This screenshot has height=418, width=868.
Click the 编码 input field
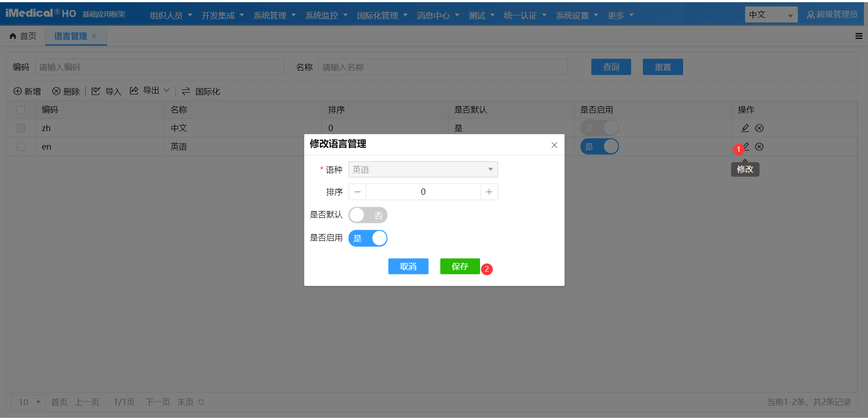160,67
